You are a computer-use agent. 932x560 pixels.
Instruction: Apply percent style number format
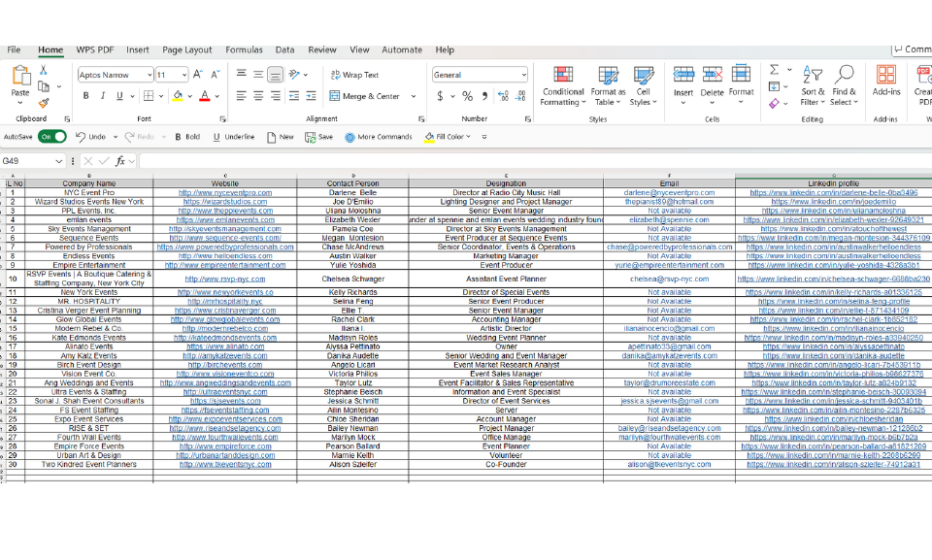click(468, 96)
